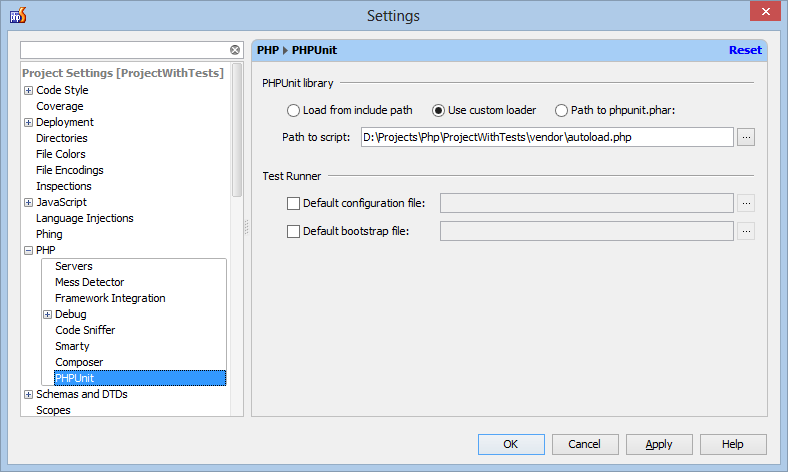Open the Composer settings page
This screenshot has width=788, height=472.
click(x=79, y=362)
